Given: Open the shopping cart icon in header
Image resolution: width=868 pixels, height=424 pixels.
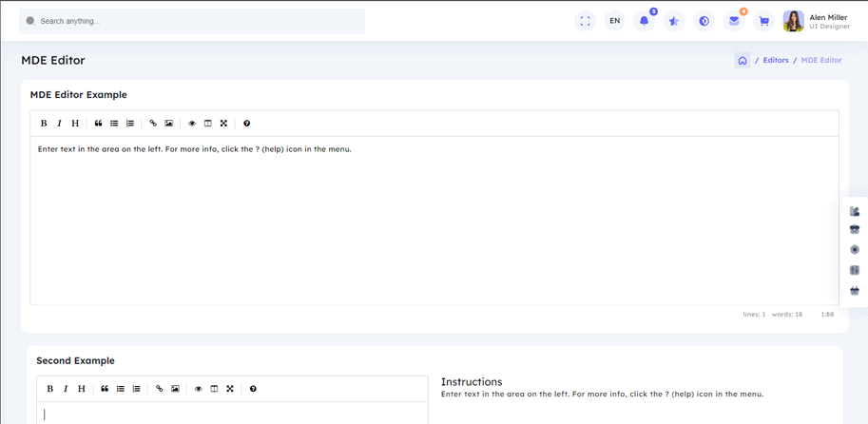Looking at the screenshot, I should (x=763, y=21).
